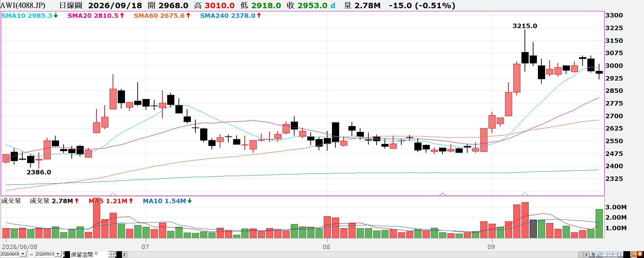Click the 保留空間 number input field
The width and height of the screenshot is (644, 258).
[101, 254]
